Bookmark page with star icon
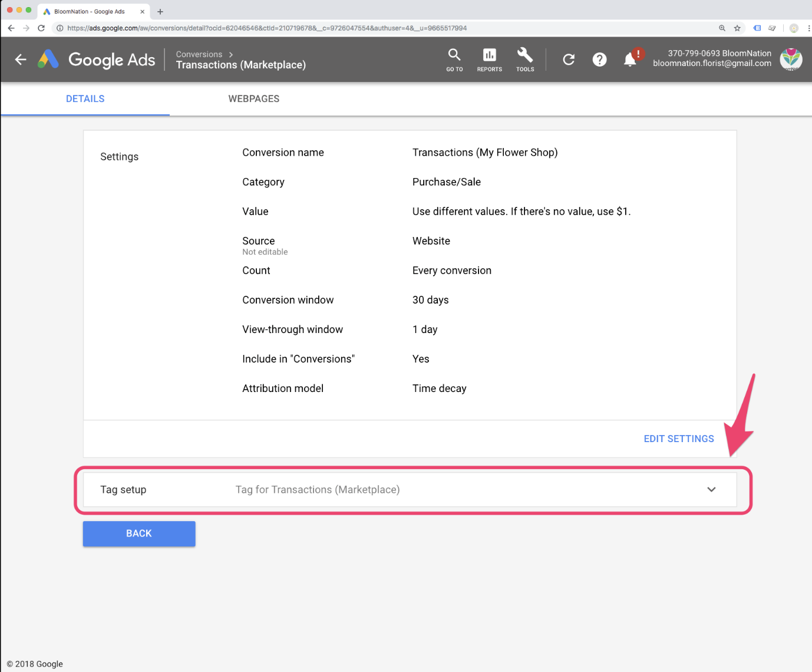The width and height of the screenshot is (812, 672). click(737, 28)
